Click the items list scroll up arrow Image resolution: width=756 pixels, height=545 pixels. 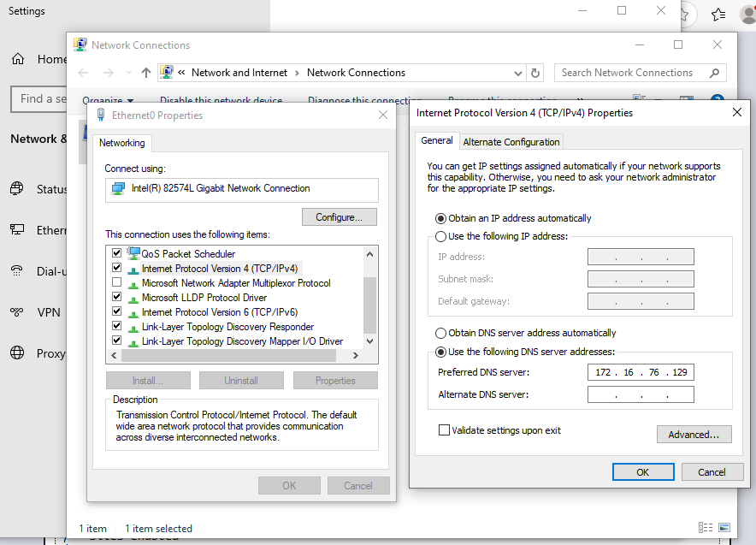click(369, 254)
